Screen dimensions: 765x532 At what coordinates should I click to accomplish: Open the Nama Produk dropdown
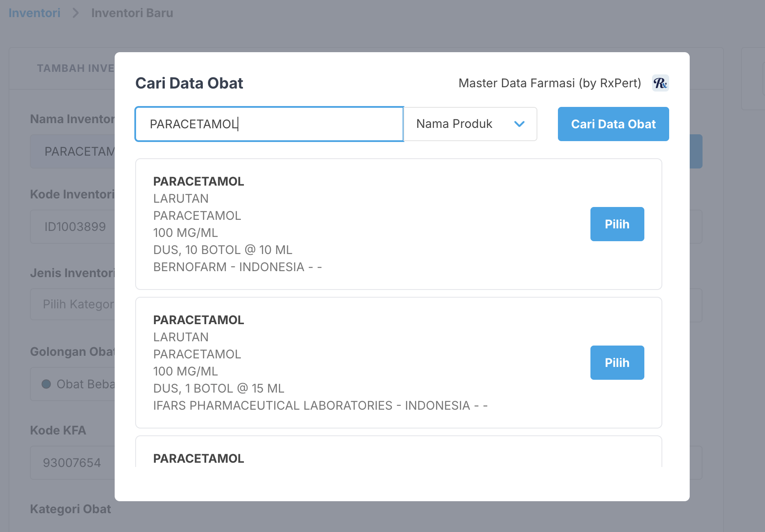(470, 124)
